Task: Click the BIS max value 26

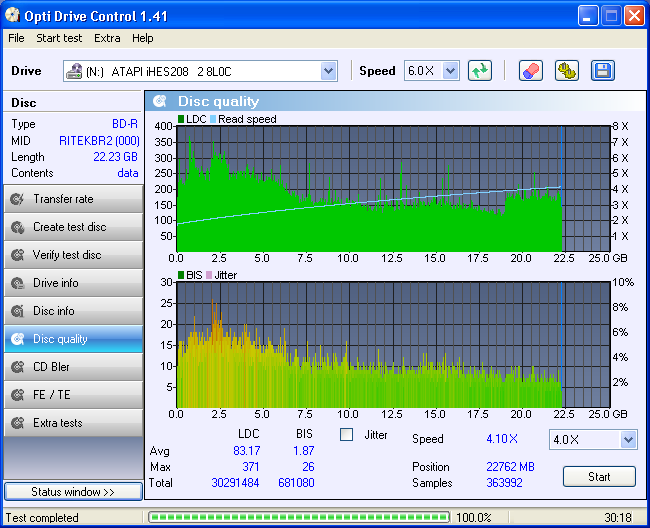Action: point(308,467)
